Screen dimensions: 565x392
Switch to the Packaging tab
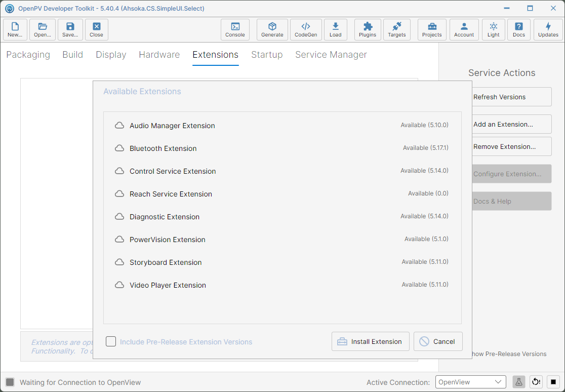pyautogui.click(x=28, y=55)
